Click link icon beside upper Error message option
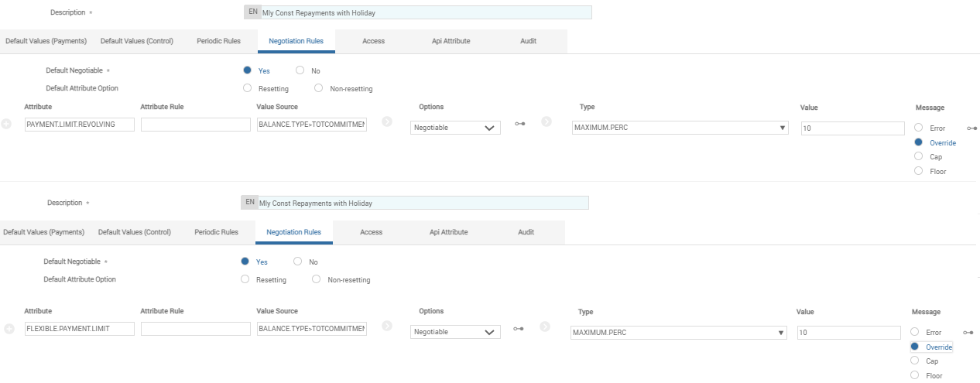The width and height of the screenshot is (980, 383). (971, 128)
